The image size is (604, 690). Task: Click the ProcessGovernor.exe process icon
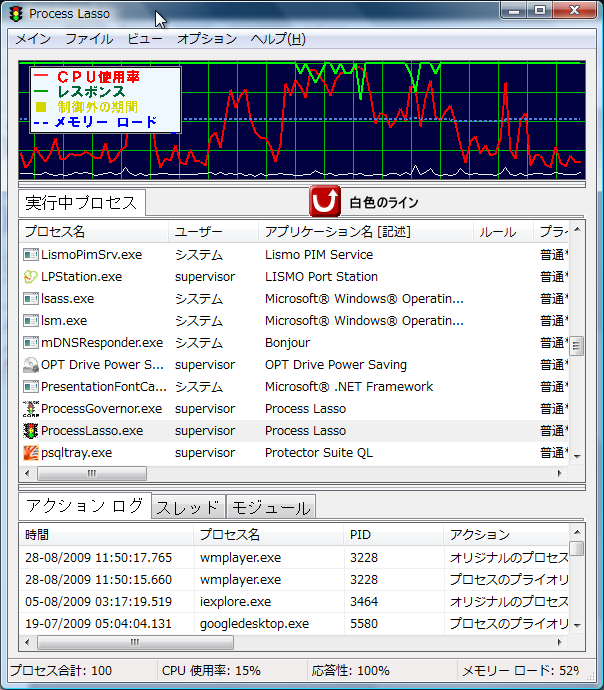pos(31,409)
